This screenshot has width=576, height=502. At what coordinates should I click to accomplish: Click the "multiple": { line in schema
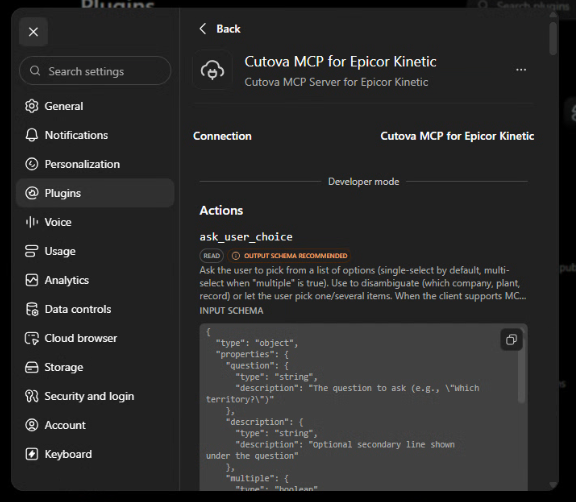click(257, 478)
